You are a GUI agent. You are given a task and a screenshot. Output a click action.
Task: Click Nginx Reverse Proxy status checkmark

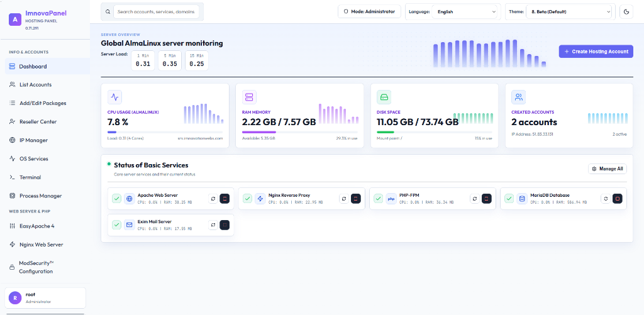[x=248, y=199]
